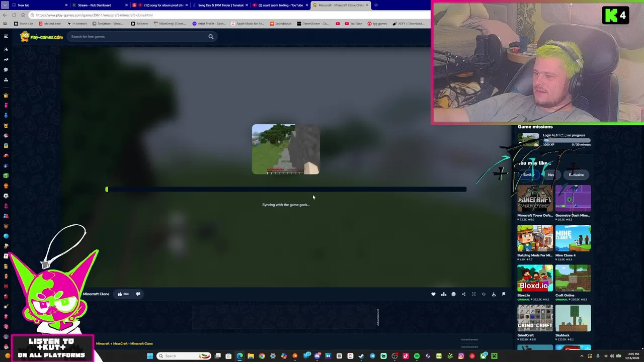Image resolution: width=644 pixels, height=362 pixels.
Task: Go back in the browser
Action: point(5,15)
